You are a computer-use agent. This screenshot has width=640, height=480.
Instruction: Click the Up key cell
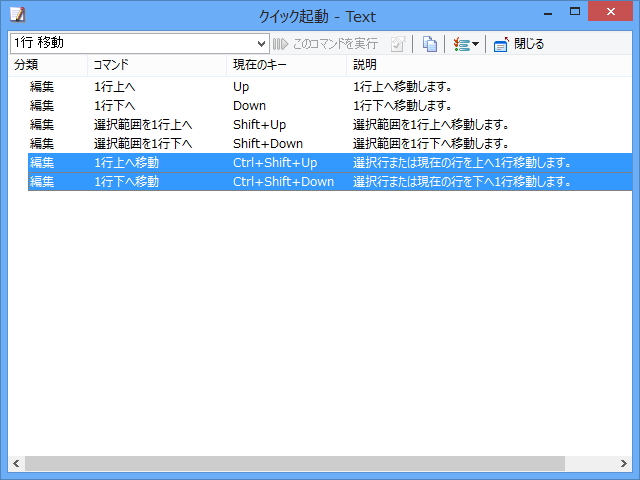pyautogui.click(x=241, y=87)
